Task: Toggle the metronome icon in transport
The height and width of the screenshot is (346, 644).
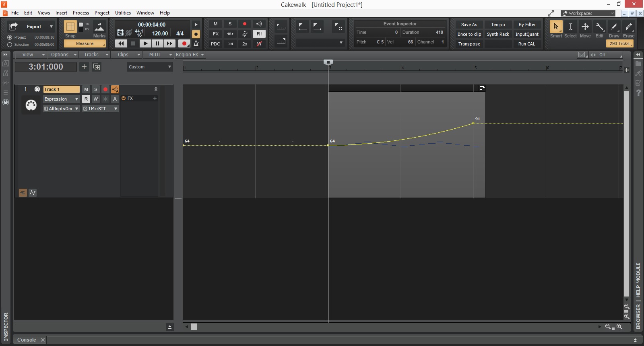Action: 196,43
